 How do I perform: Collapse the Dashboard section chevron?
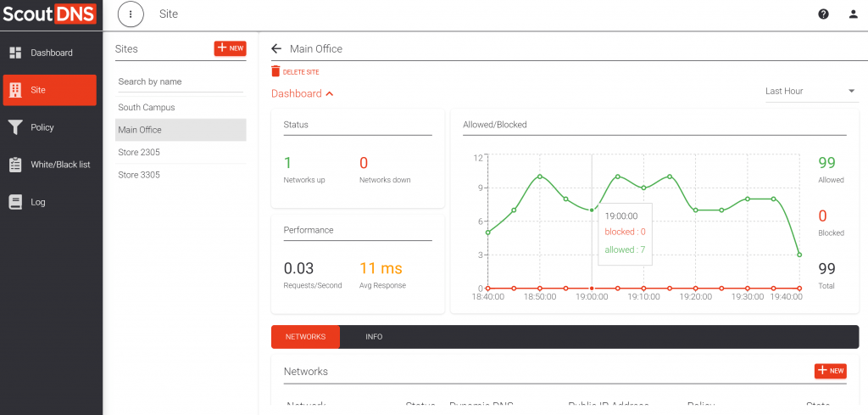[330, 93]
